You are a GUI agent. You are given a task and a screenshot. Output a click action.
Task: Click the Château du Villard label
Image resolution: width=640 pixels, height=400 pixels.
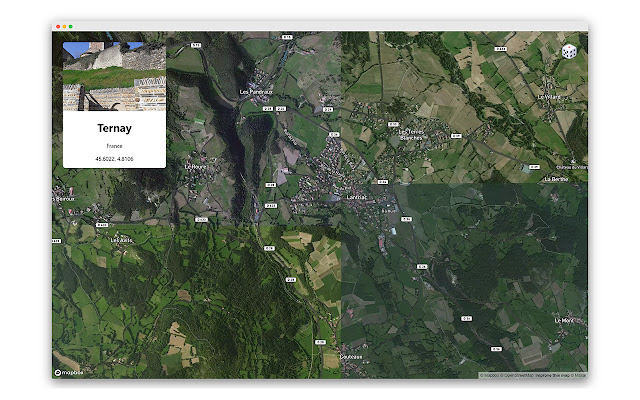(572, 167)
